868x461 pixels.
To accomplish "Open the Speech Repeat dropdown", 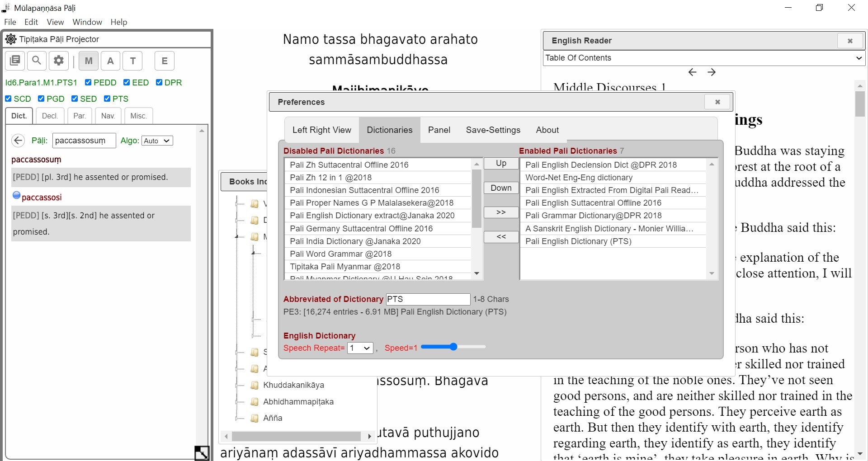I will pos(360,348).
